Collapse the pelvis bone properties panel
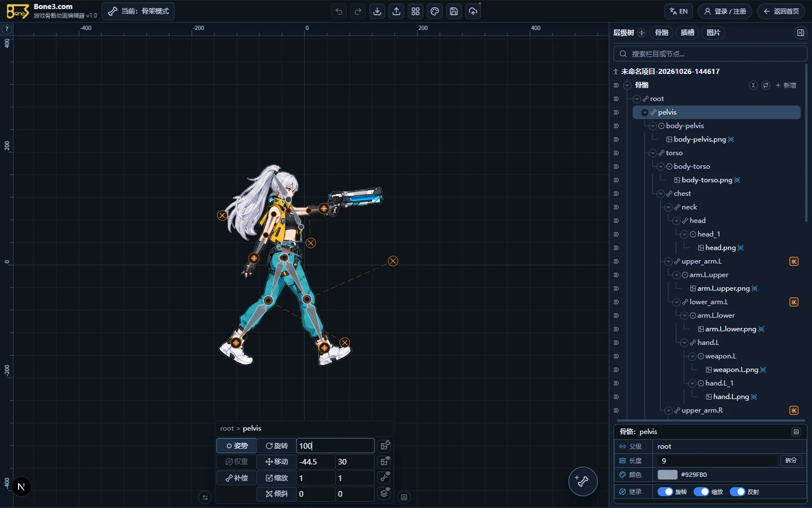The image size is (812, 508). (796, 432)
